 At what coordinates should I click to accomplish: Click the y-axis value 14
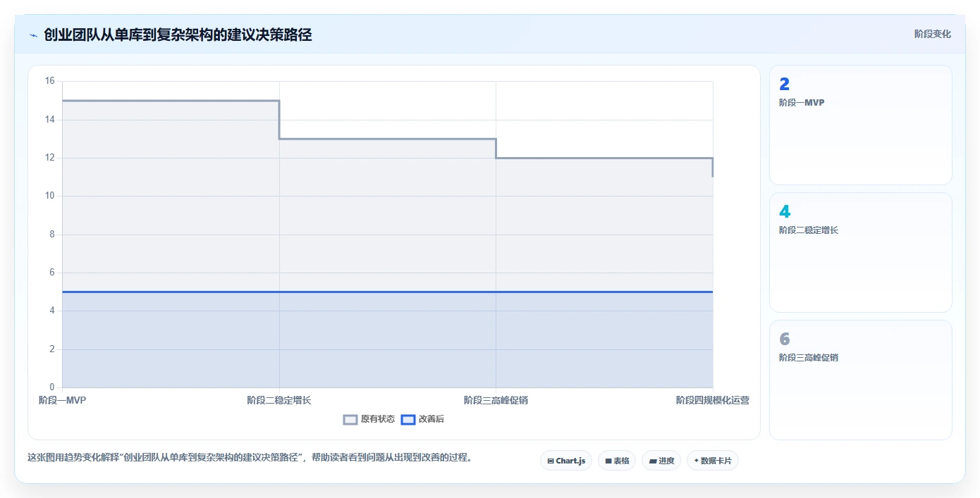[x=49, y=120]
